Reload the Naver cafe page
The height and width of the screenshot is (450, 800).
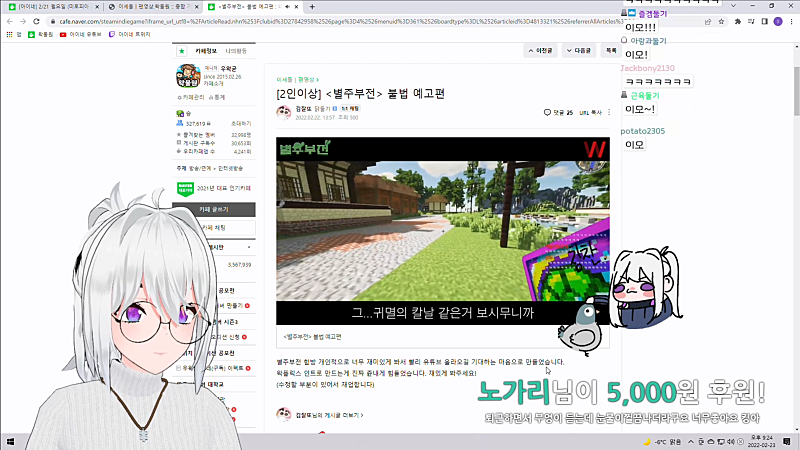pos(36,21)
